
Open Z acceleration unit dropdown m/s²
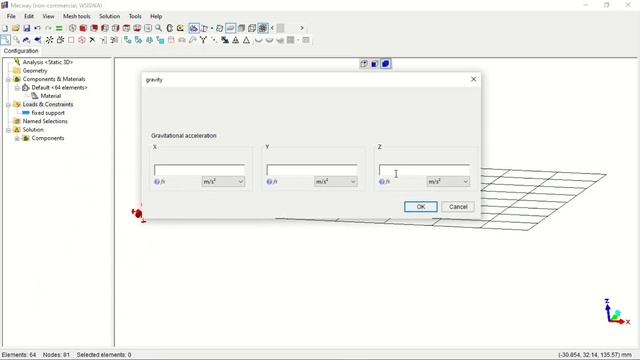click(448, 182)
